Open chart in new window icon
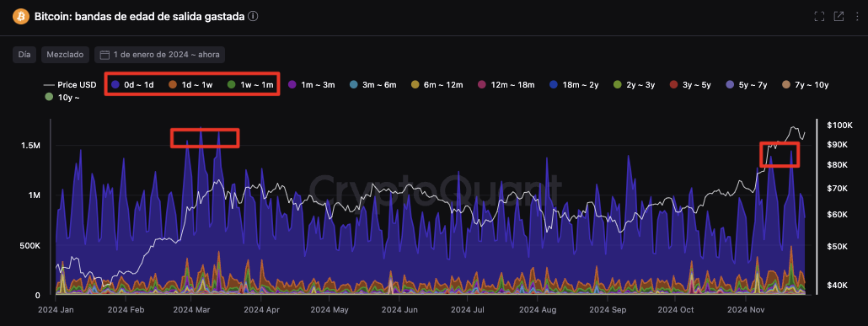 pos(839,17)
